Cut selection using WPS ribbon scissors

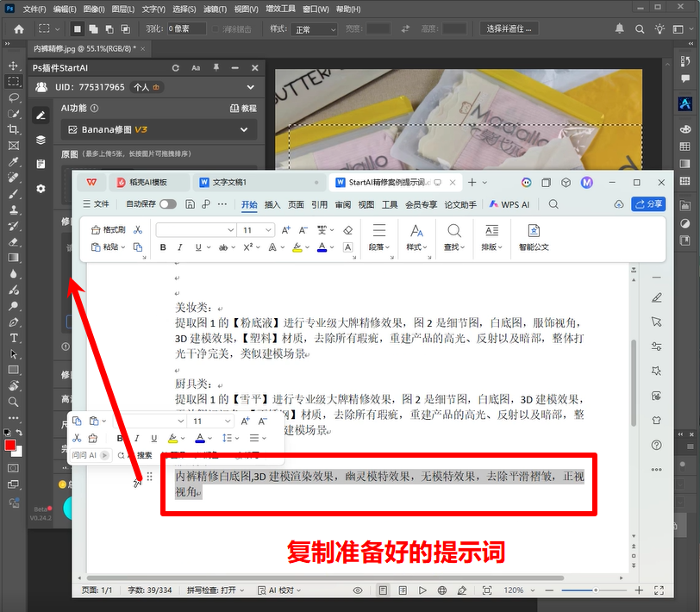pyautogui.click(x=138, y=229)
